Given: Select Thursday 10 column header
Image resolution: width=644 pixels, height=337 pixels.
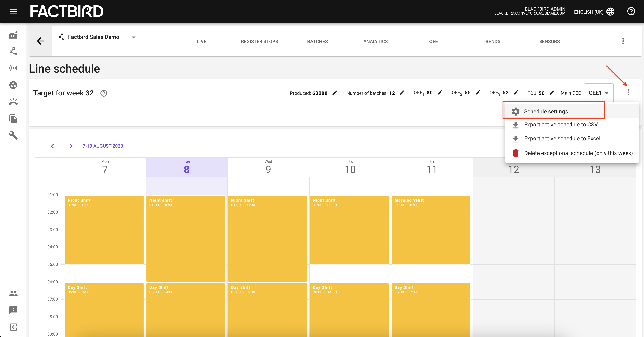Looking at the screenshot, I should [x=350, y=167].
